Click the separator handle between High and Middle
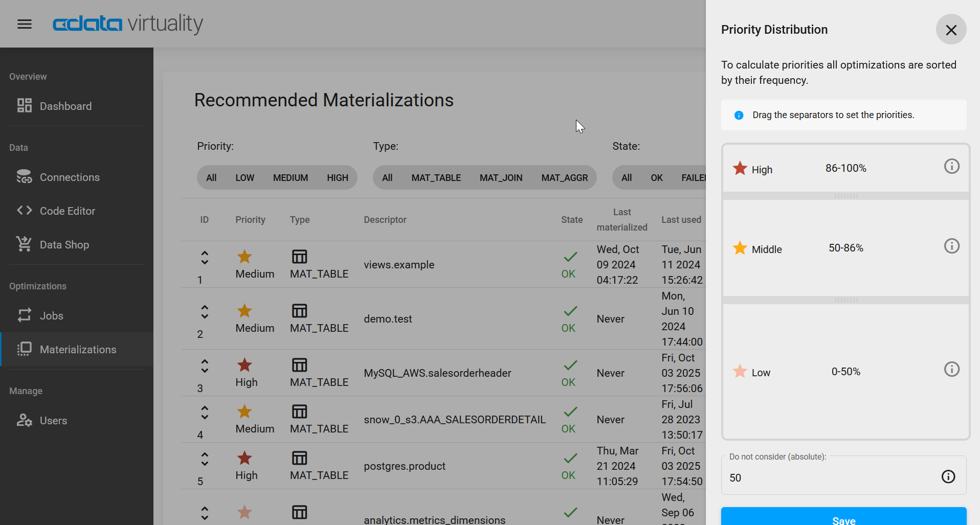 (845, 196)
